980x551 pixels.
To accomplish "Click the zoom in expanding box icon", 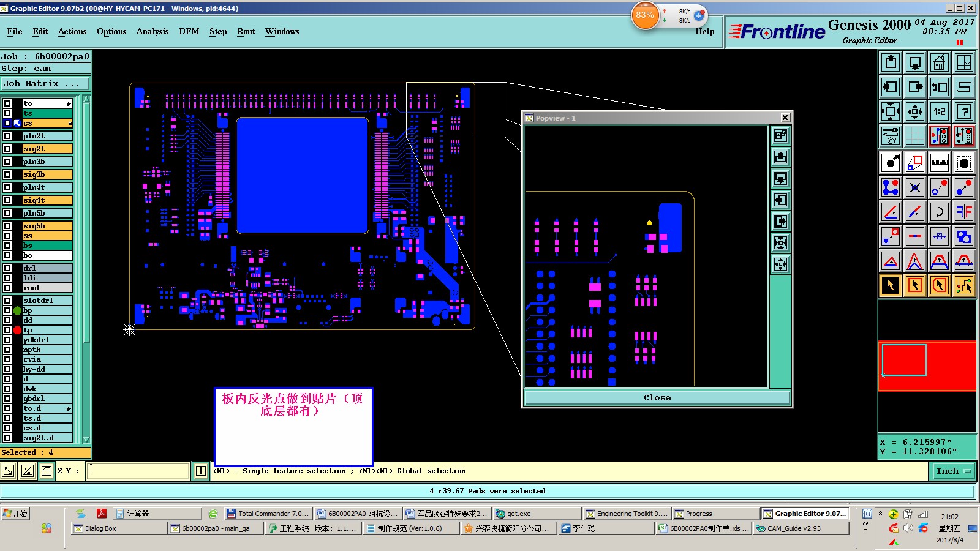I will click(x=891, y=111).
